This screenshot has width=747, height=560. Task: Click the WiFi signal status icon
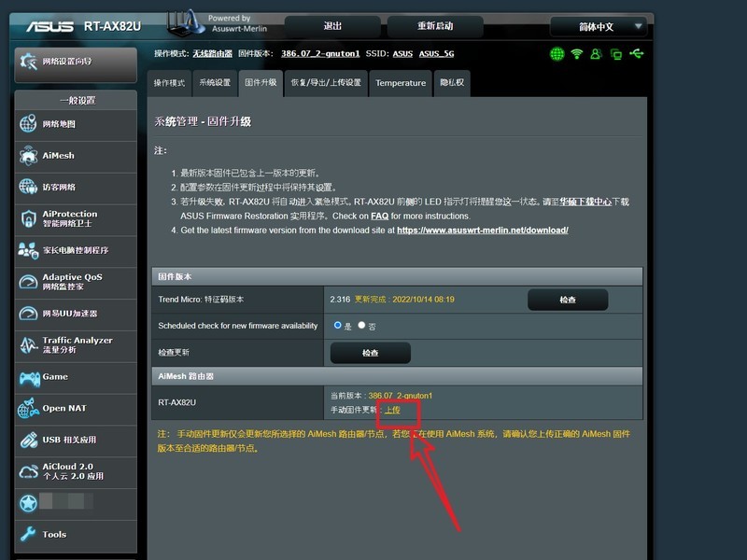tap(577, 54)
